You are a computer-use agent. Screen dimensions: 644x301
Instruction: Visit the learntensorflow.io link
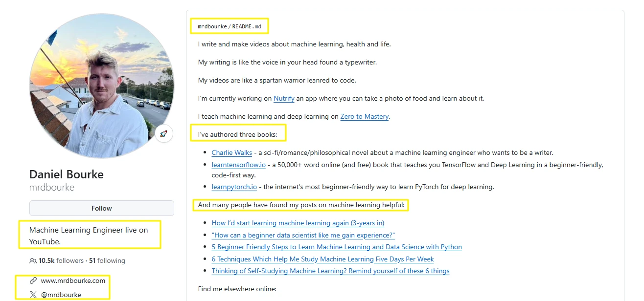[239, 165]
